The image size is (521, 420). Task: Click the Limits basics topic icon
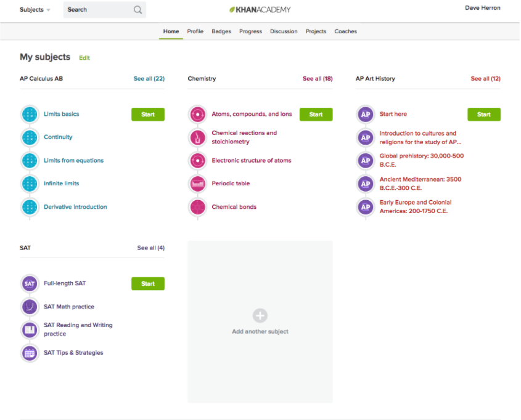pyautogui.click(x=30, y=115)
